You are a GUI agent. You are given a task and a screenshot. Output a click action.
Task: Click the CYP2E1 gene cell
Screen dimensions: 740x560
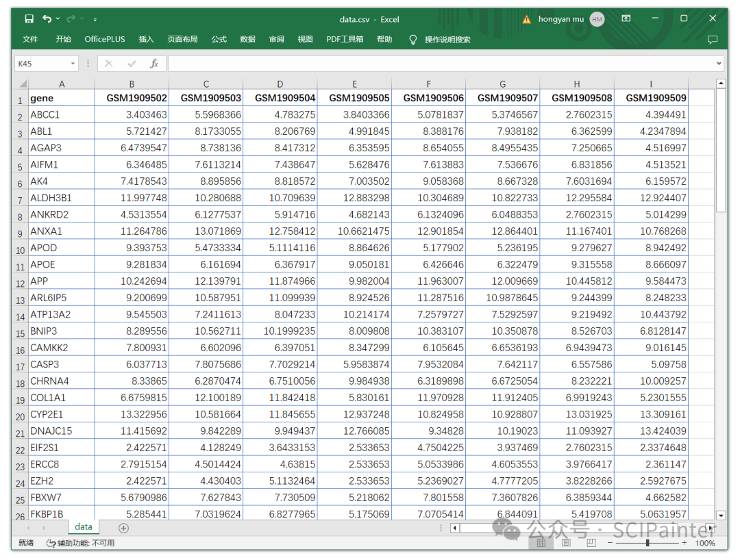coord(62,414)
